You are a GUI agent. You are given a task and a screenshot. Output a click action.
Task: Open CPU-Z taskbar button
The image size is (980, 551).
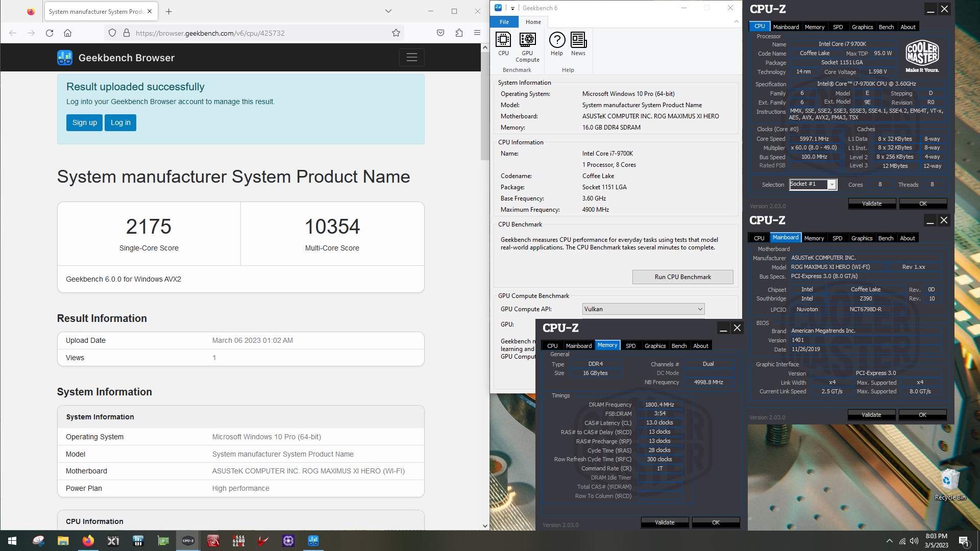click(188, 541)
